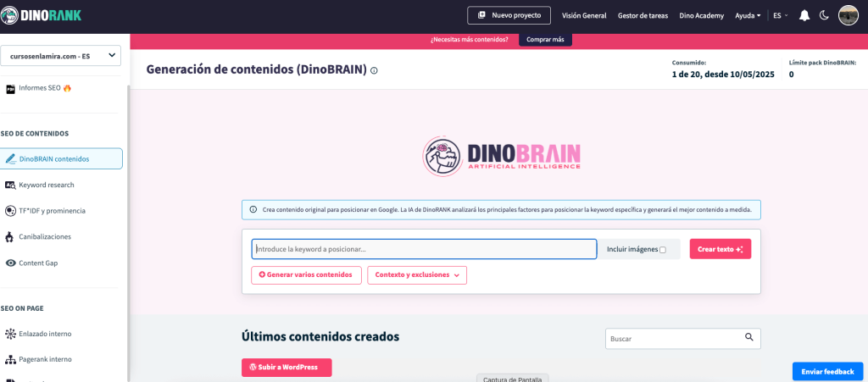The height and width of the screenshot is (382, 868).
Task: Click Generar varios contenidos button
Action: [306, 275]
